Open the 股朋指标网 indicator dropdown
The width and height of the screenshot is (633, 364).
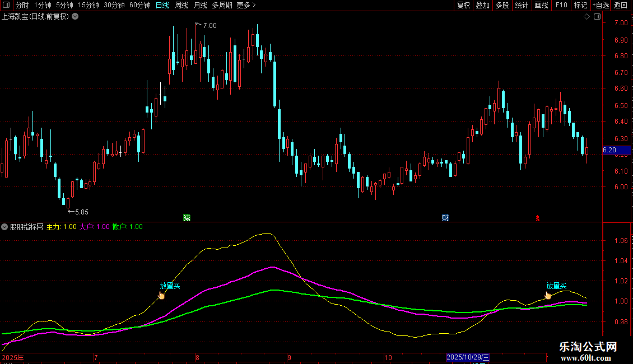click(x=4, y=227)
